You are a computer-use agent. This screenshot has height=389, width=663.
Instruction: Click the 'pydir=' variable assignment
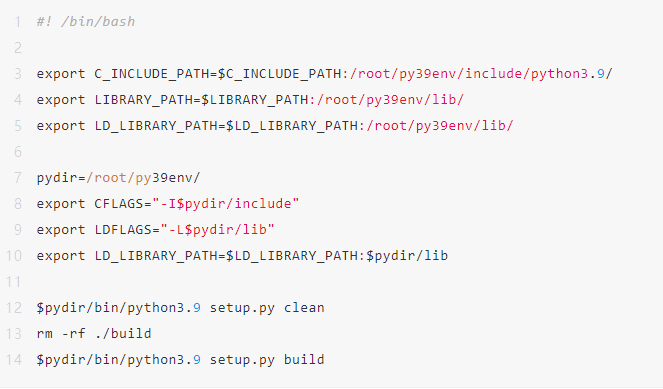(61, 178)
